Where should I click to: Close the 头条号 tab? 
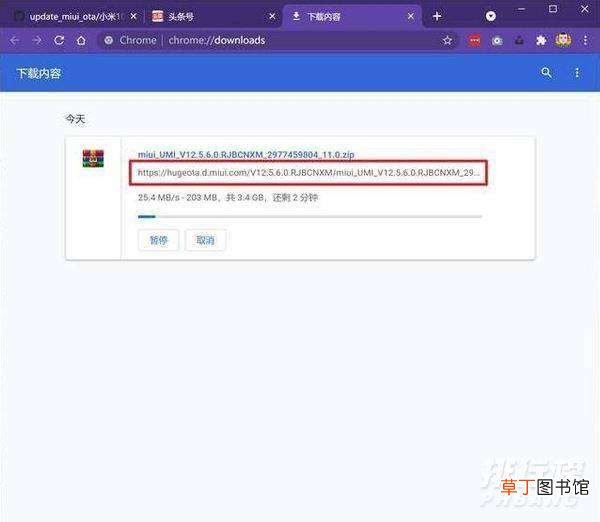[272, 16]
